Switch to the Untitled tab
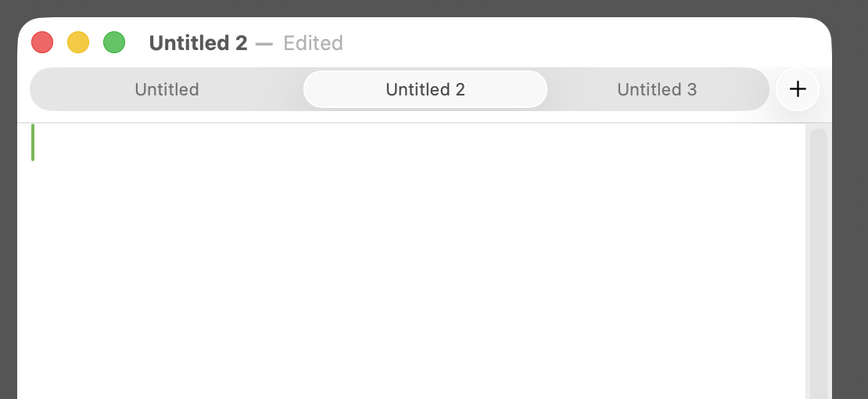The height and width of the screenshot is (399, 868). pyautogui.click(x=167, y=89)
